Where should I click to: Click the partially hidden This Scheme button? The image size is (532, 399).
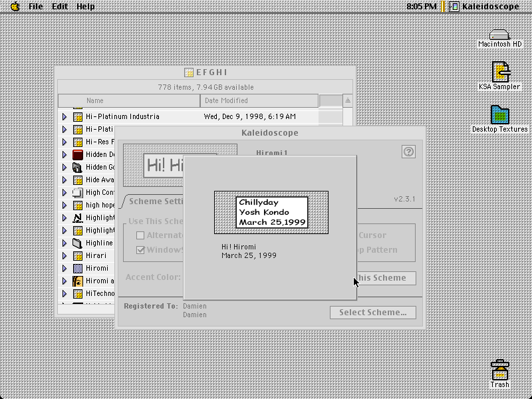[386, 278]
